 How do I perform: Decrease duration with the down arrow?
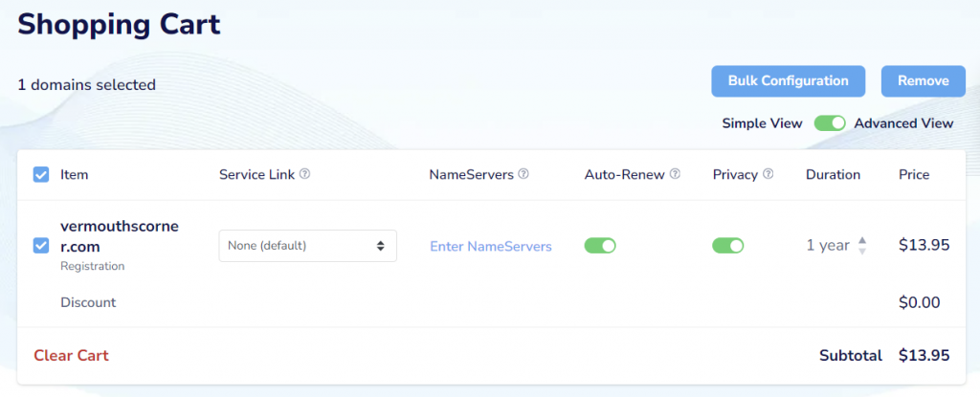(862, 251)
